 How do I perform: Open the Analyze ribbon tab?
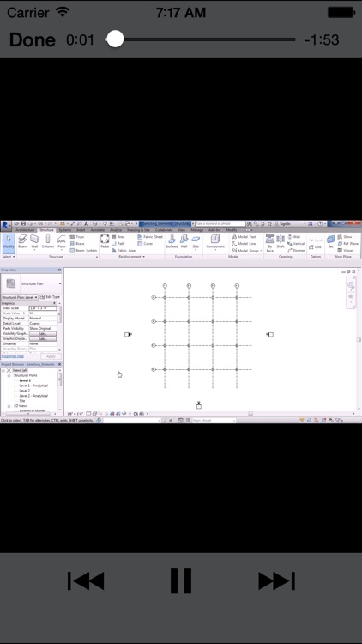click(x=116, y=230)
